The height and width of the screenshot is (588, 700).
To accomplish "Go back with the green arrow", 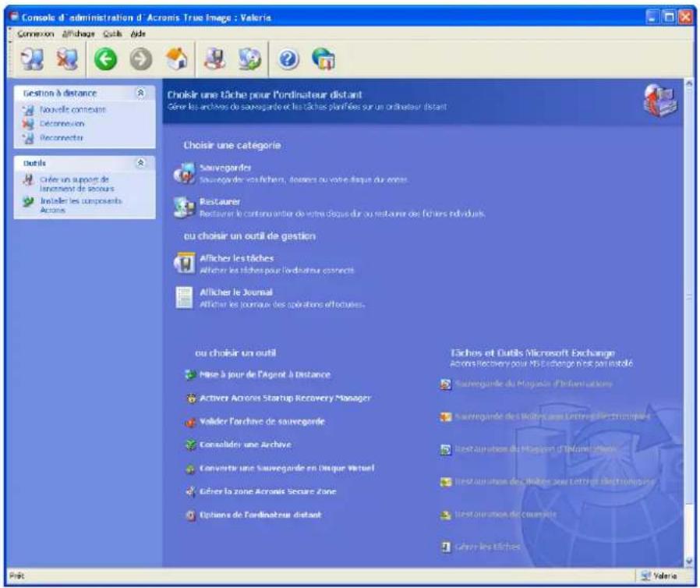I will (106, 59).
